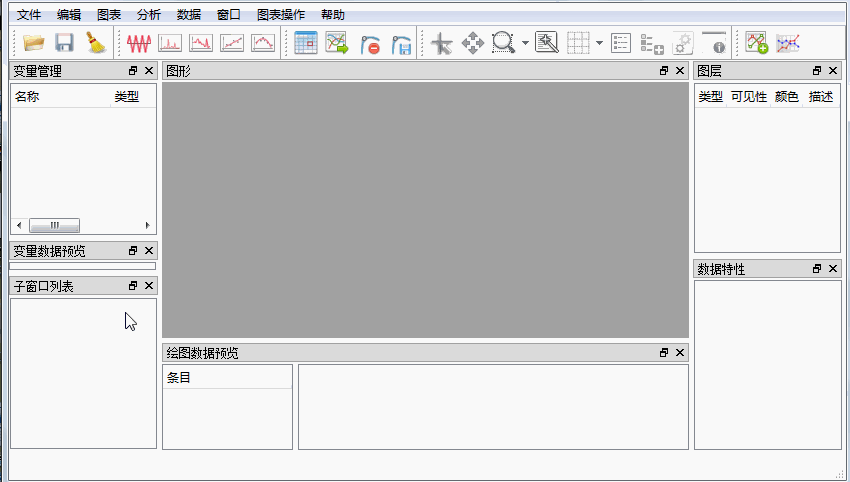This screenshot has height=482, width=850.
Task: Close the 图层 panel
Action: 833,70
